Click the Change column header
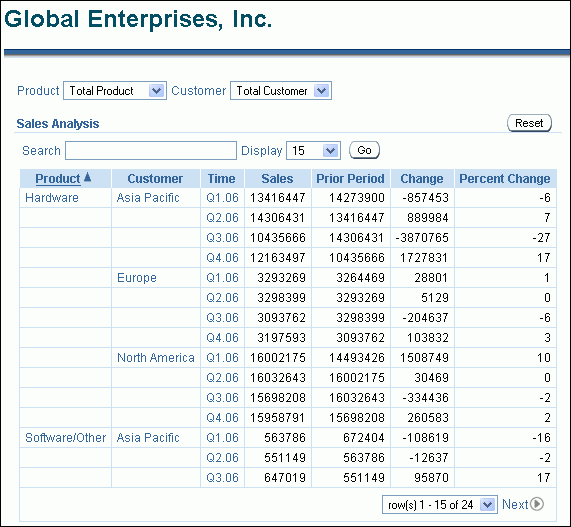Image resolution: width=571 pixels, height=527 pixels. point(422,179)
